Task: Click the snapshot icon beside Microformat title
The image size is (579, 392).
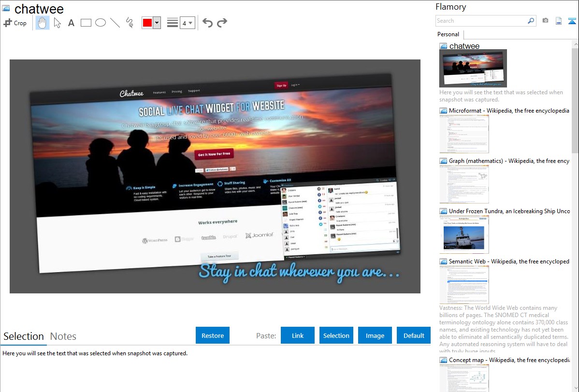Action: tap(443, 111)
